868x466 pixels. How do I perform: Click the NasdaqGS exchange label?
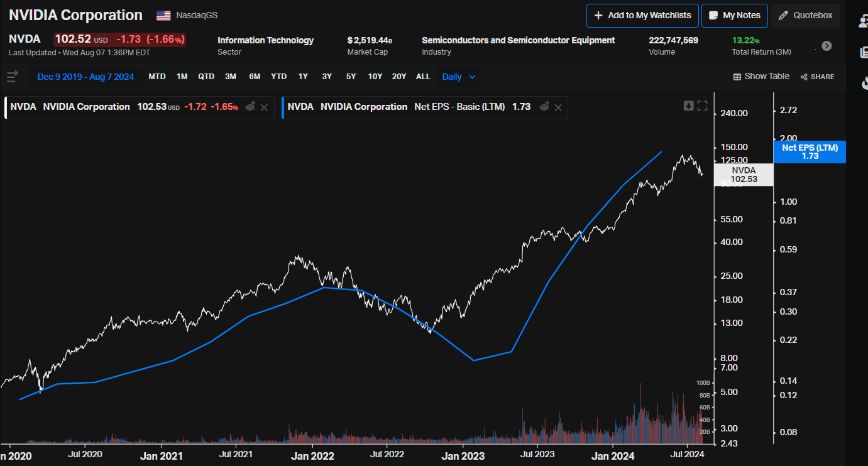pyautogui.click(x=197, y=15)
